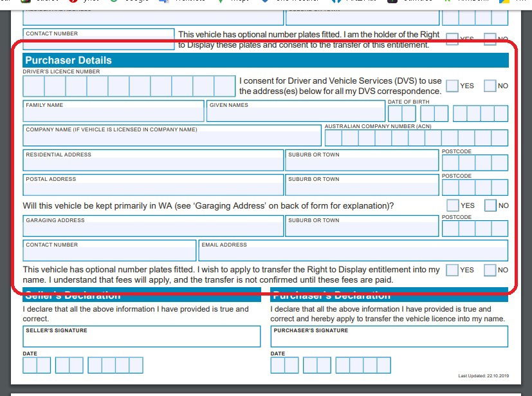
Task: Click the first Date of Birth year box
Action: [460, 113]
